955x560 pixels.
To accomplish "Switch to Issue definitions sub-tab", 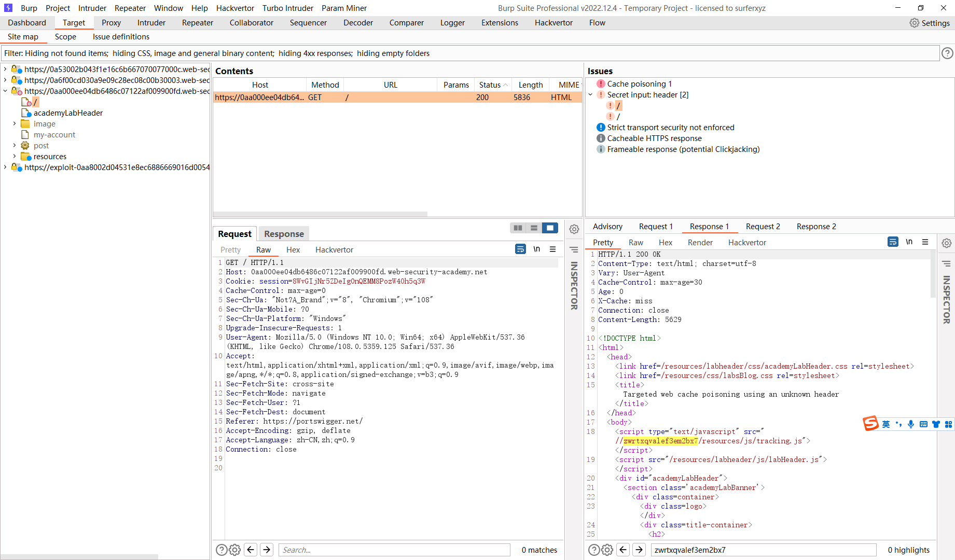I will coord(121,37).
